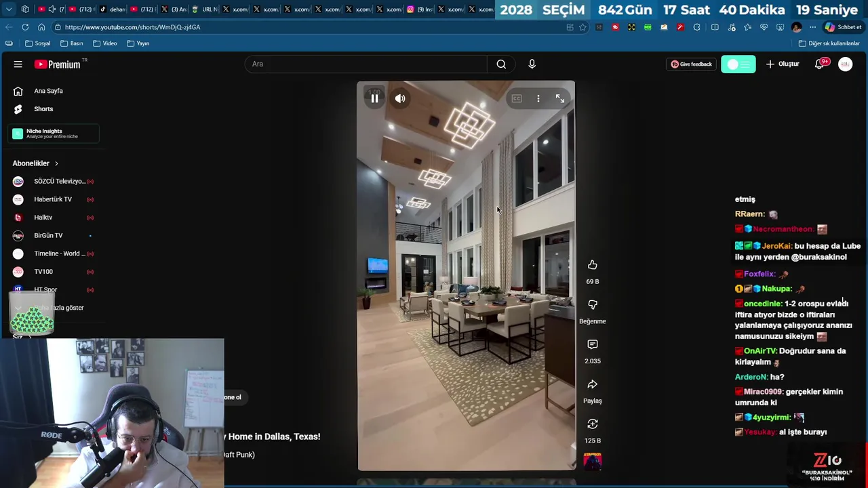Expand the Abonelikler section chevron

pos(56,163)
